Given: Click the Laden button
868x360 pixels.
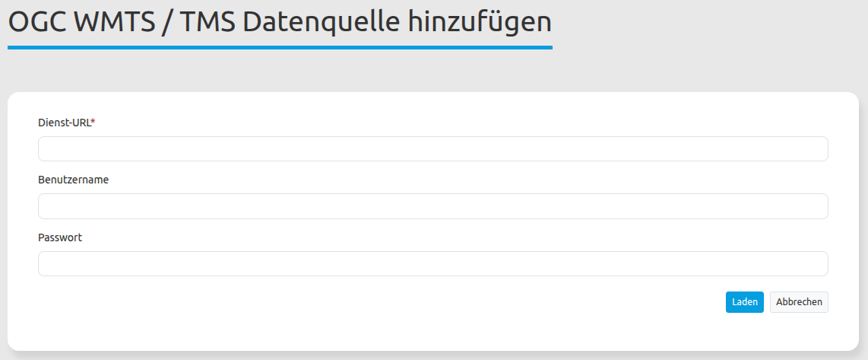Looking at the screenshot, I should pos(744,302).
